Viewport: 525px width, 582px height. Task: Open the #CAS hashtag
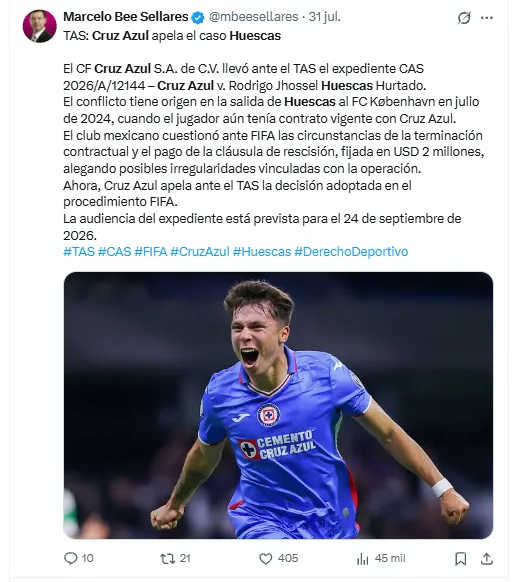(x=114, y=252)
